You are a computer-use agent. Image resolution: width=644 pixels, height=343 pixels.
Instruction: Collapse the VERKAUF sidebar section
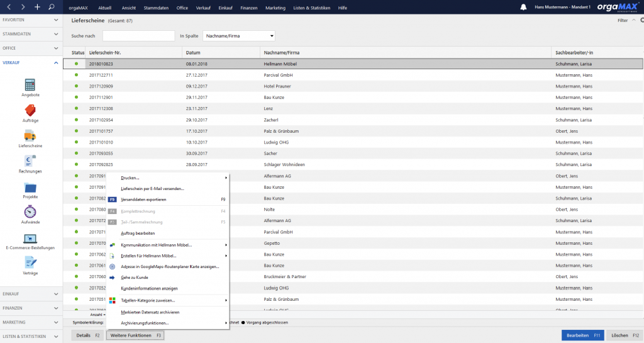tap(31, 62)
